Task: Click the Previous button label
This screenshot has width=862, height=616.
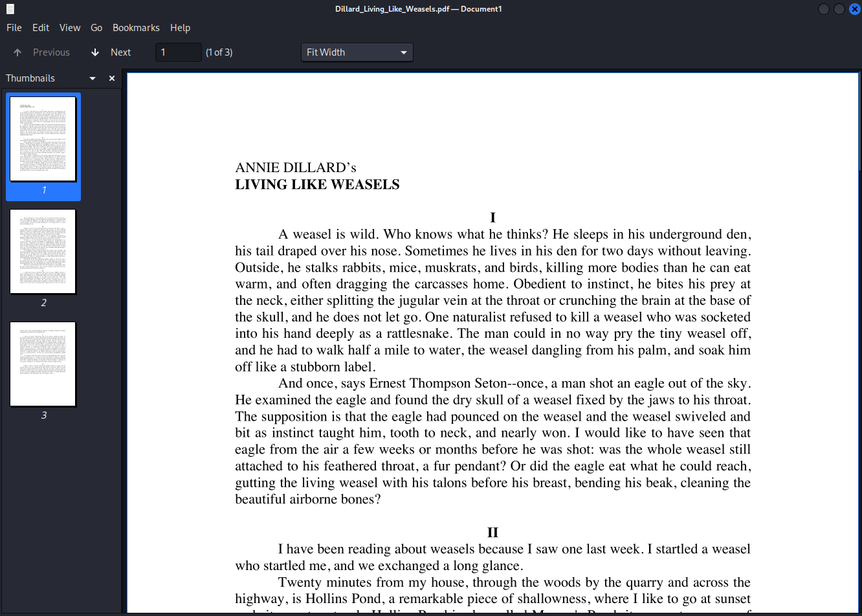Action: (x=51, y=52)
